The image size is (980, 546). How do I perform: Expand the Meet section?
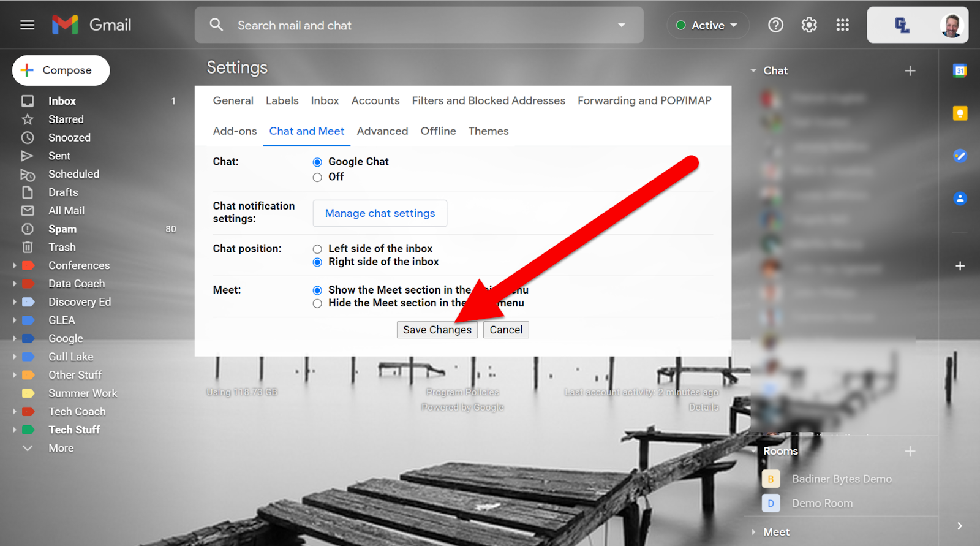coord(753,533)
